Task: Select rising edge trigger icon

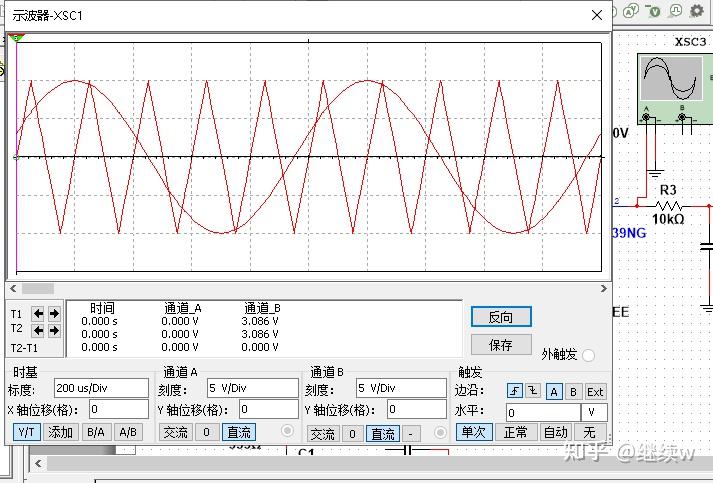Action: pyautogui.click(x=515, y=391)
